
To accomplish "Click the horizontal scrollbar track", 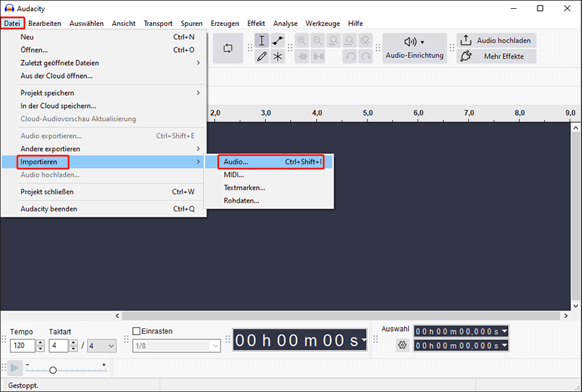I will [x=341, y=316].
